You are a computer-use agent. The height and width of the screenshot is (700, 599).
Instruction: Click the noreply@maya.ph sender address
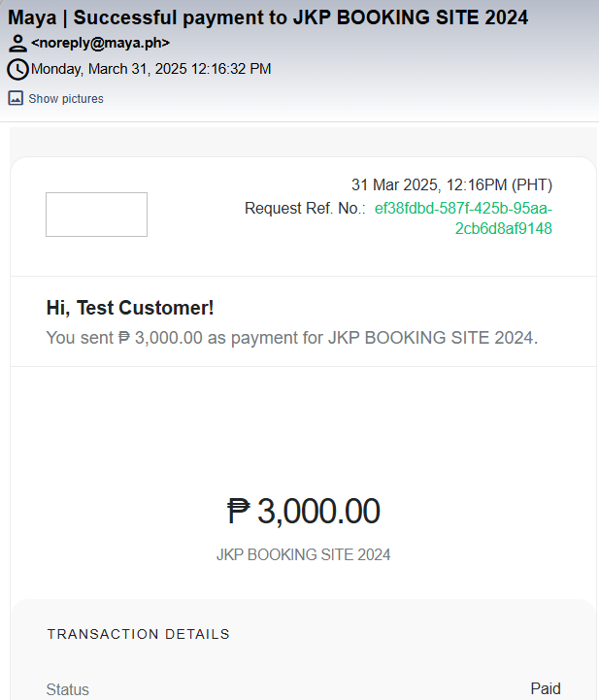100,43
